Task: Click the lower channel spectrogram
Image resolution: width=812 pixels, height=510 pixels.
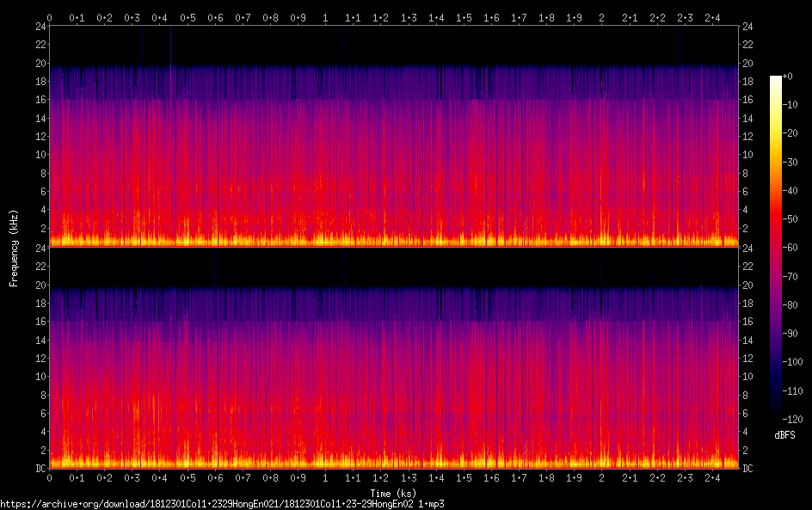Action: [x=394, y=359]
